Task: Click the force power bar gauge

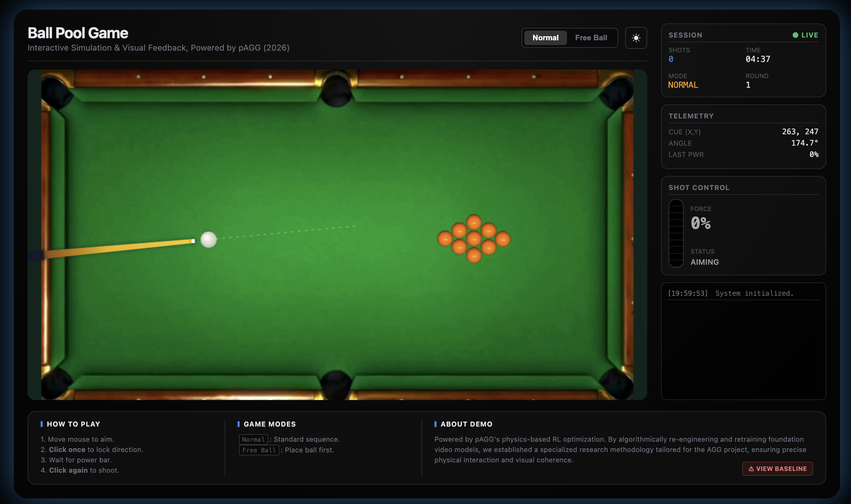Action: point(676,233)
